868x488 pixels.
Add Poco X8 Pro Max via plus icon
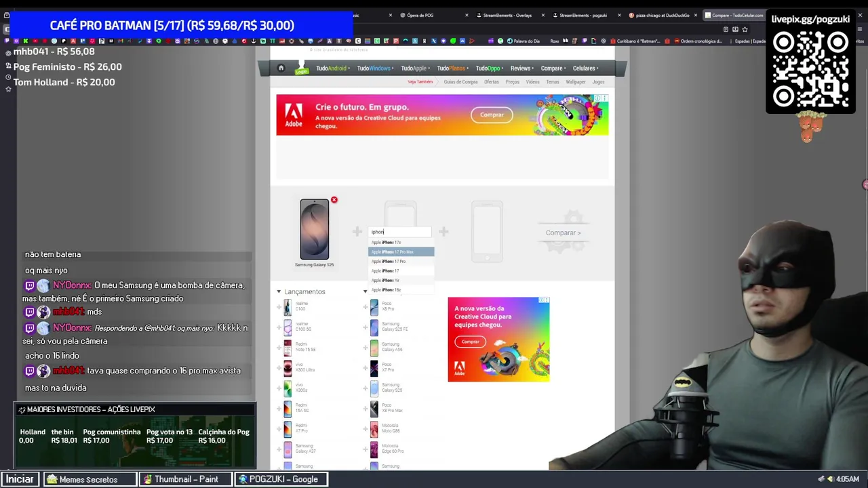click(365, 409)
